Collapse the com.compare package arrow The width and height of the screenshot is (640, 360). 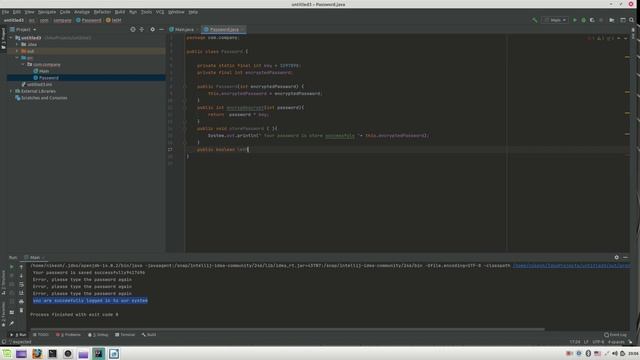click(x=23, y=64)
